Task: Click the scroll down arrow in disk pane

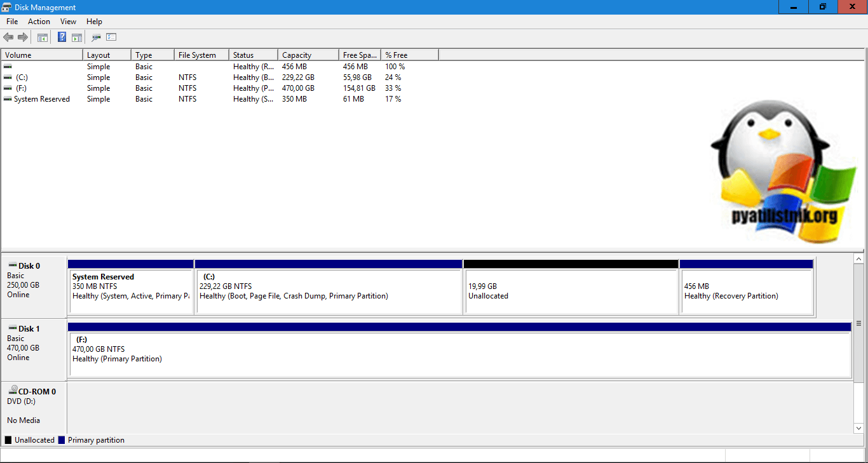Action: coord(858,429)
